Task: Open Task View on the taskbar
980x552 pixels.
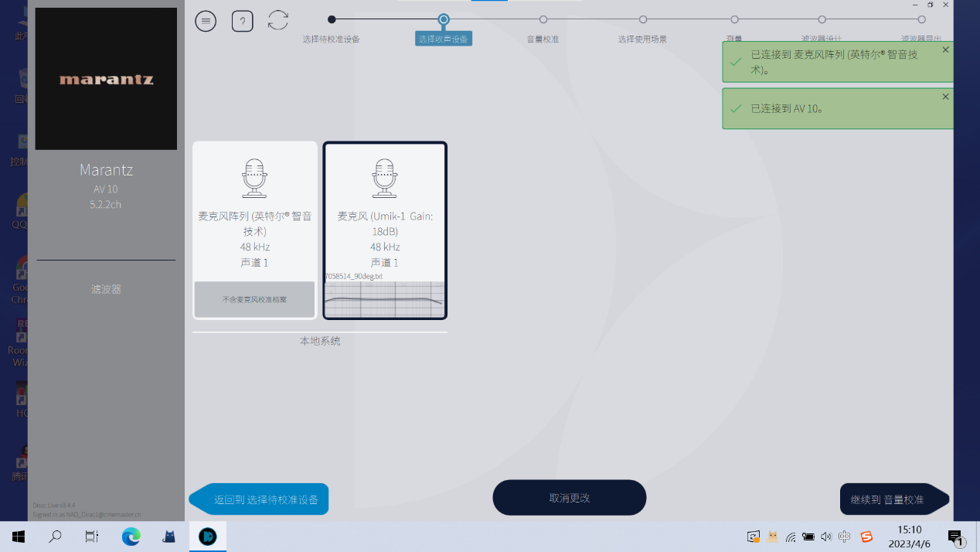Action: pos(92,537)
